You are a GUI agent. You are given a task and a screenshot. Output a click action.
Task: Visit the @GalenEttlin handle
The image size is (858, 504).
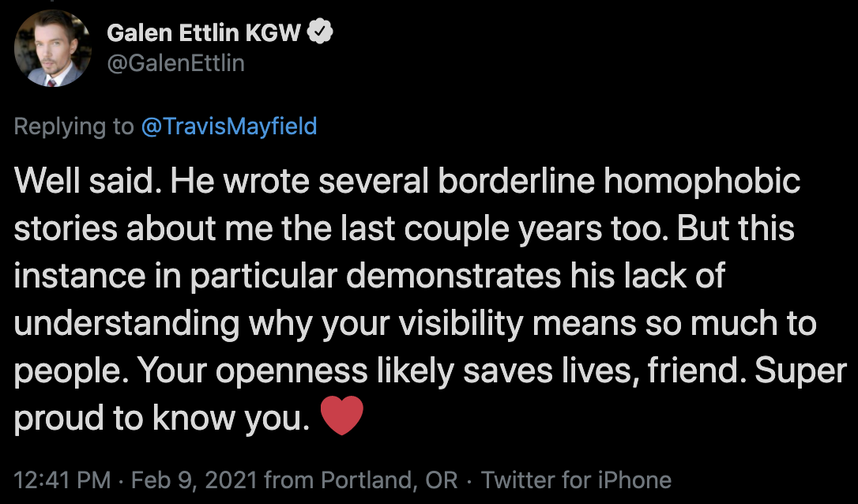[x=175, y=63]
